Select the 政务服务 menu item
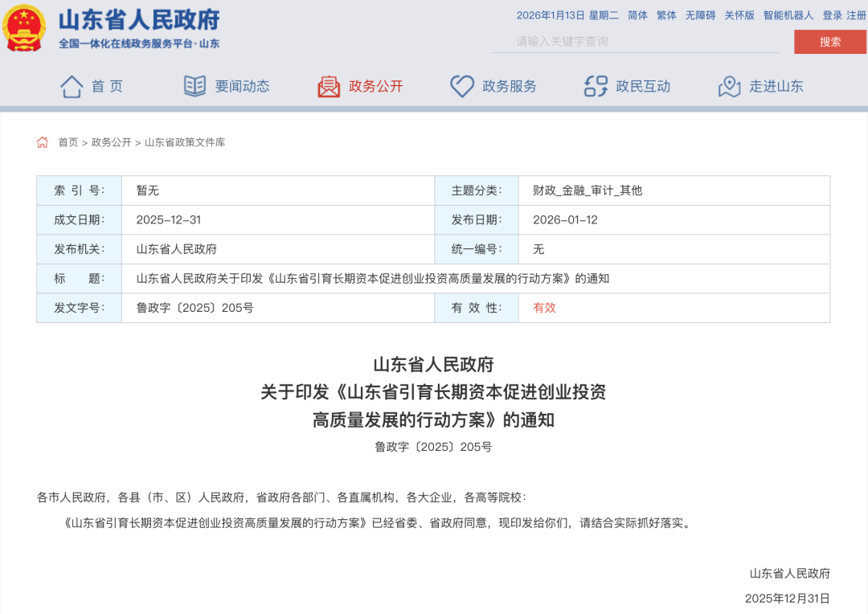 point(508,86)
